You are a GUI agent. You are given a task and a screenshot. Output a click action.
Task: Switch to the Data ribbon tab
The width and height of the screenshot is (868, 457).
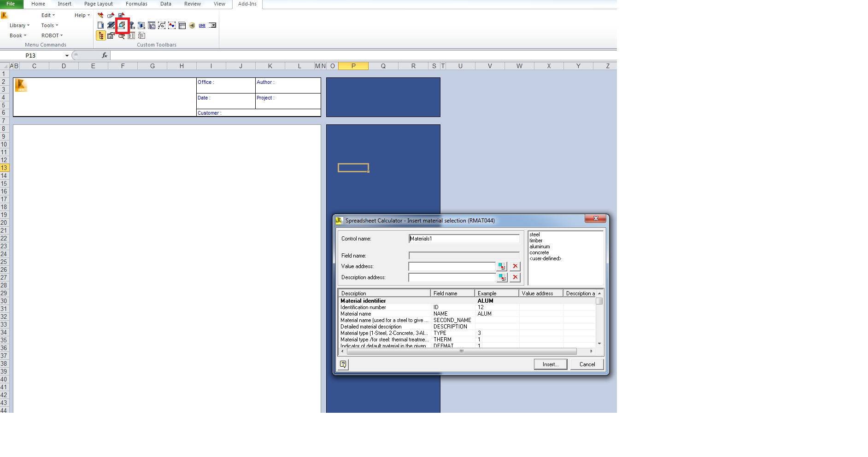click(x=166, y=4)
